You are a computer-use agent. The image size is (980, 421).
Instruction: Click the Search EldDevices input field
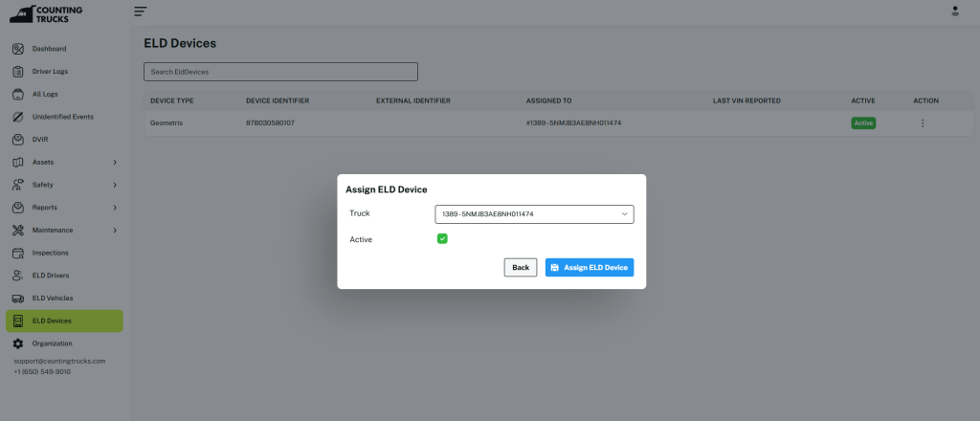click(x=280, y=72)
